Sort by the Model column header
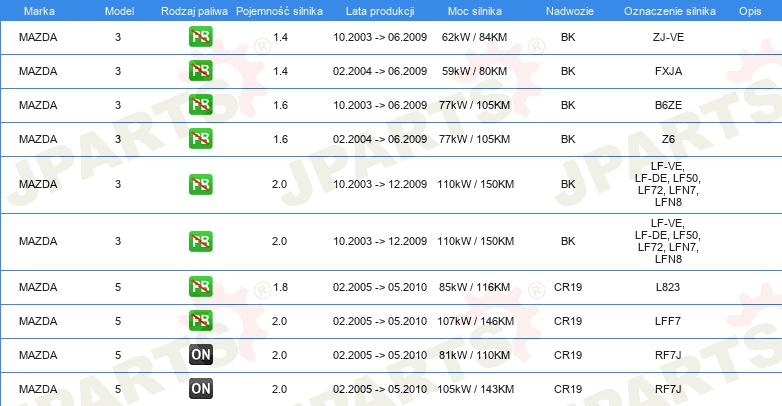This screenshot has height=406, width=782. (x=119, y=11)
